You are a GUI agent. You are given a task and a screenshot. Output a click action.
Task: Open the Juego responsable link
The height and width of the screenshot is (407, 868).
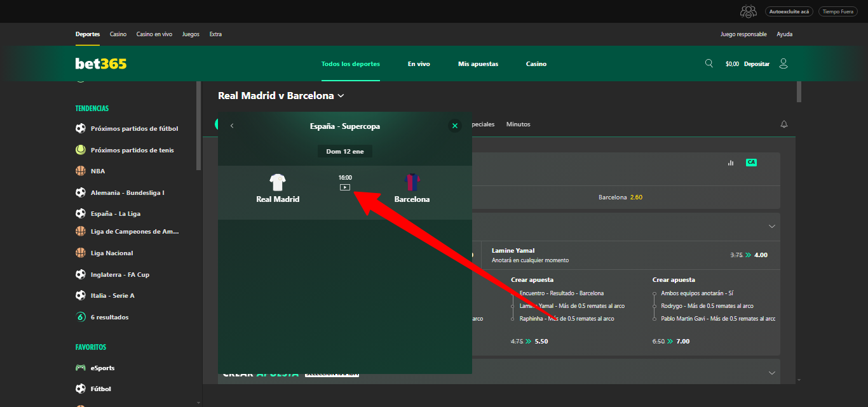pos(743,34)
